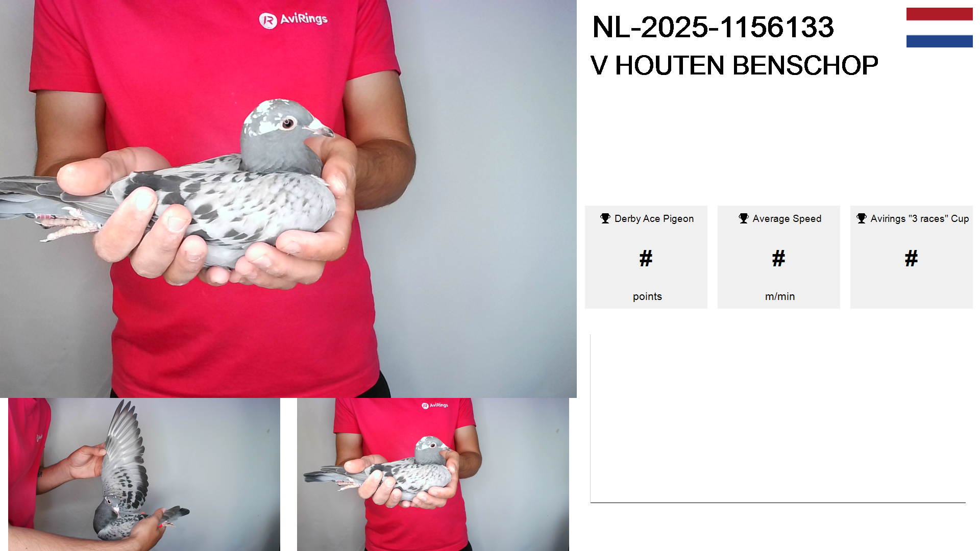Open the Derby Ace Pigeon ranking card
Screen dimensions: 980x551
646,257
